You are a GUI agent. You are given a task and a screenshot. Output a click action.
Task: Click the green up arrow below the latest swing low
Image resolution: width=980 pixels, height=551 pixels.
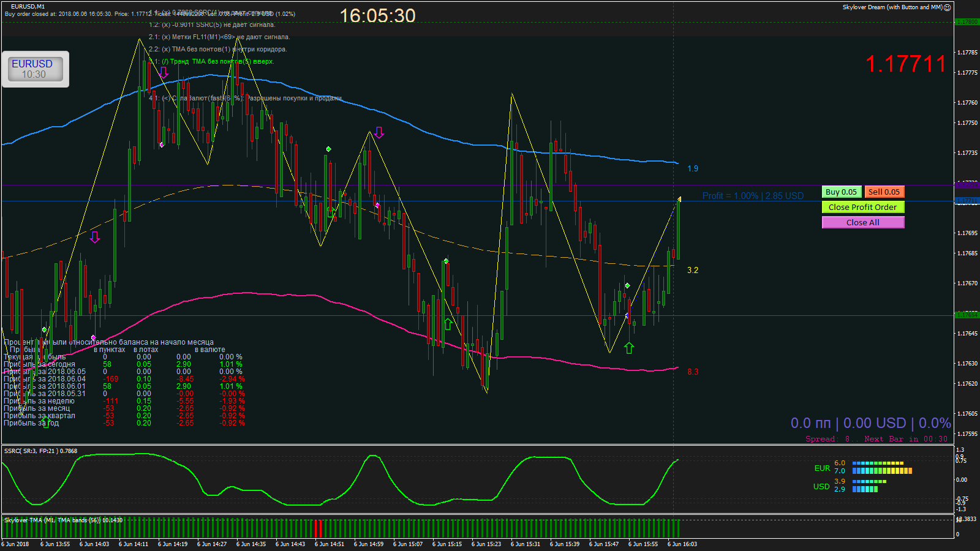pyautogui.click(x=629, y=347)
